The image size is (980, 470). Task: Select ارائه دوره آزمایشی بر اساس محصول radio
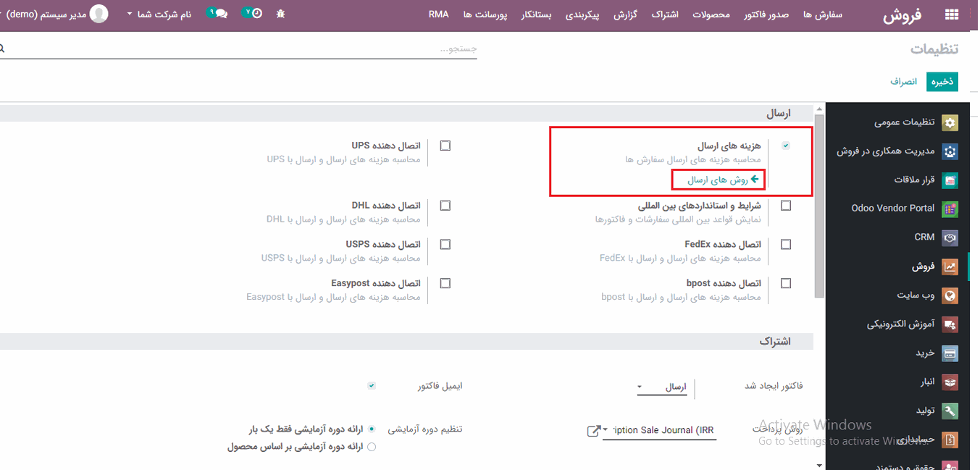372,447
